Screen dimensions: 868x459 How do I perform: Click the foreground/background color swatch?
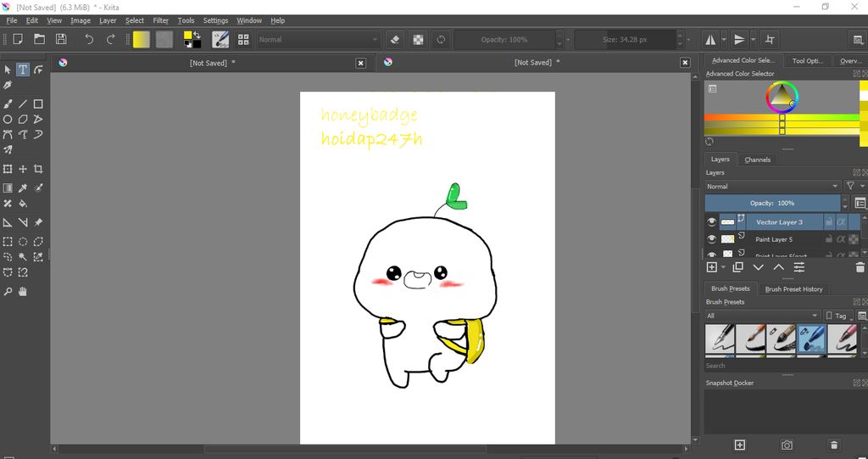(x=192, y=39)
